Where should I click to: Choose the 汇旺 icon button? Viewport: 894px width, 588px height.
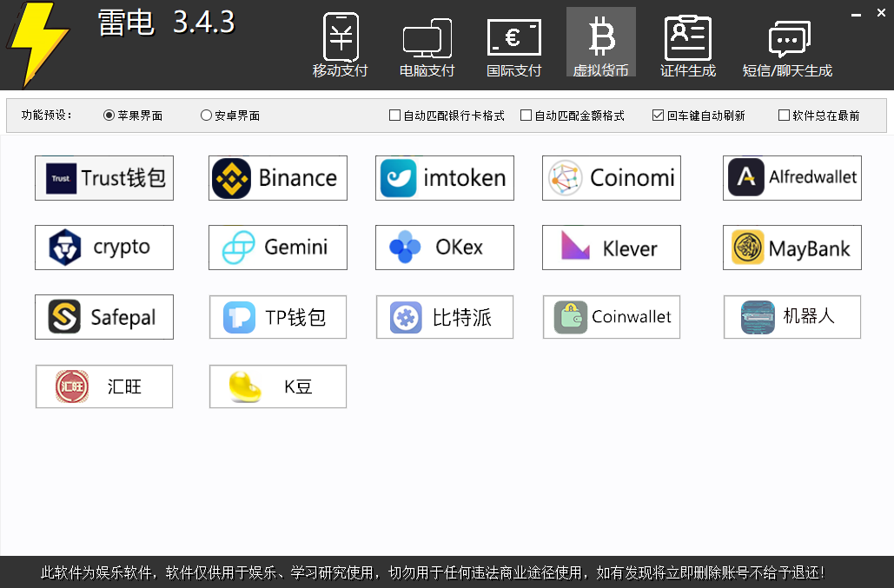(104, 386)
